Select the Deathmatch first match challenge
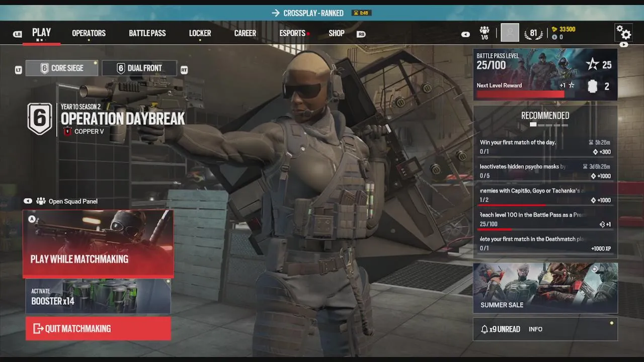 545,243
